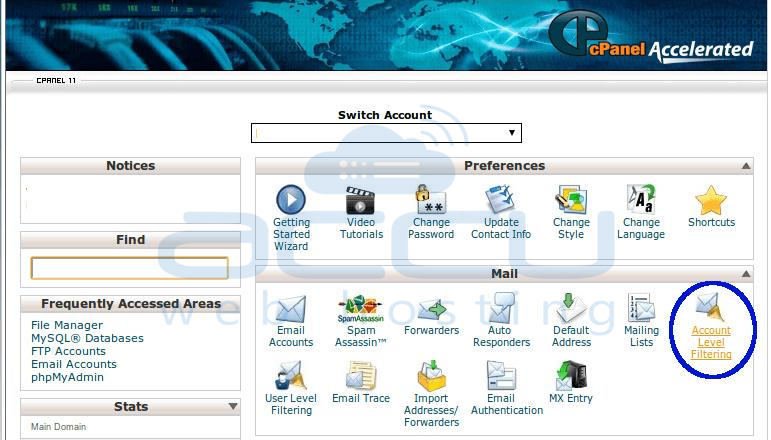
Task: Open the Forwarders icon
Action: [431, 310]
